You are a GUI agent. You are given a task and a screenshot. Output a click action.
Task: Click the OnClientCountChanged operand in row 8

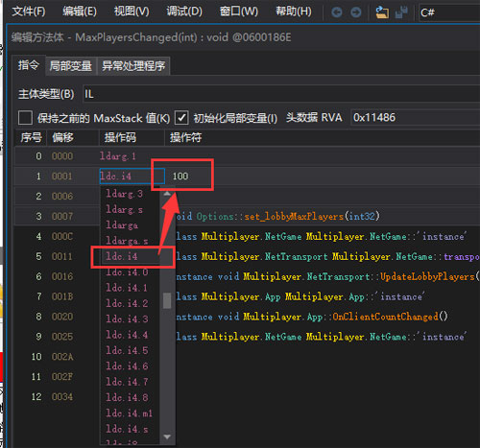(312, 317)
